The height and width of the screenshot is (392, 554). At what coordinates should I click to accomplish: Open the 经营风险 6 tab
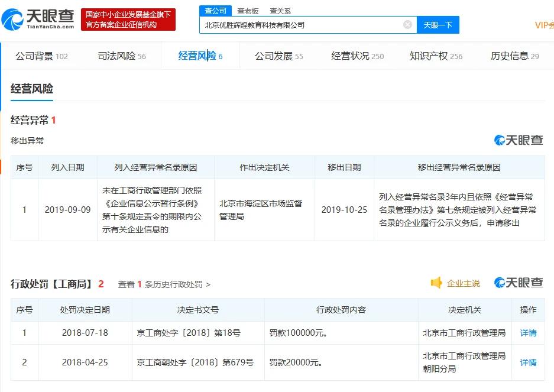pyautogui.click(x=200, y=56)
